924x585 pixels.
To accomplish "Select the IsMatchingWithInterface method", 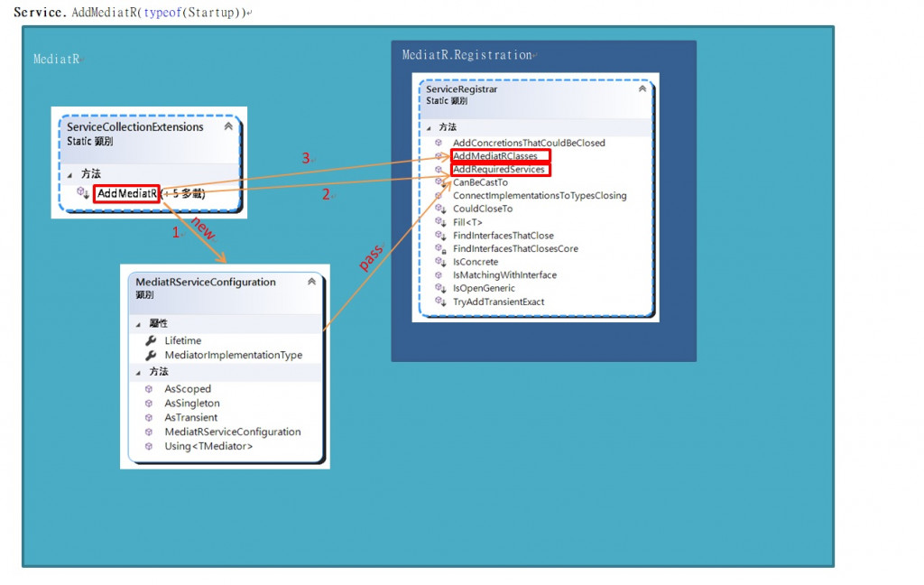I will (504, 274).
